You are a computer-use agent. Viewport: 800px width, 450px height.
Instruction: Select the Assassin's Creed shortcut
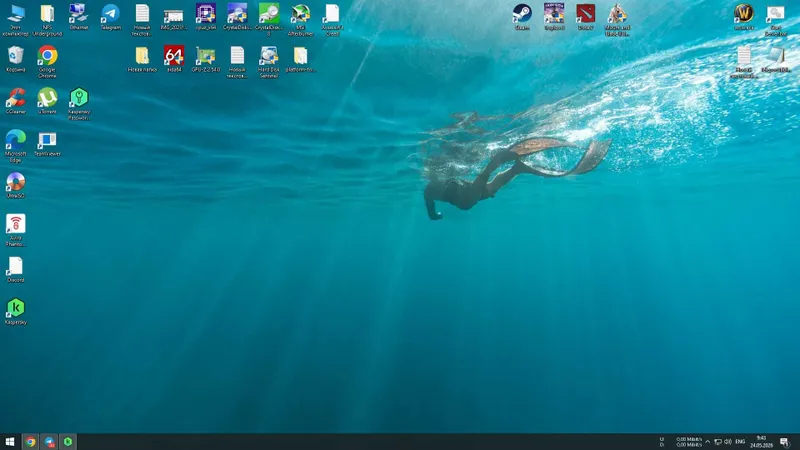coord(332,19)
